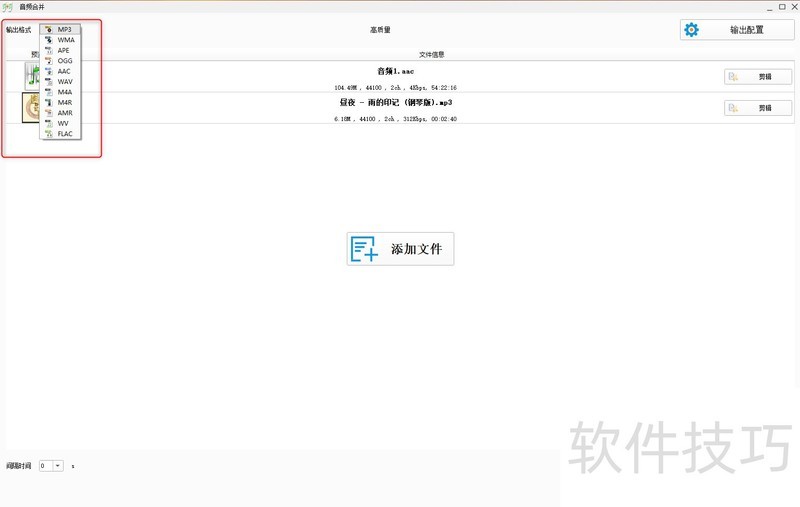Click the add-file list icon with plus
Viewport: 800px width, 507px height.
[x=364, y=249]
